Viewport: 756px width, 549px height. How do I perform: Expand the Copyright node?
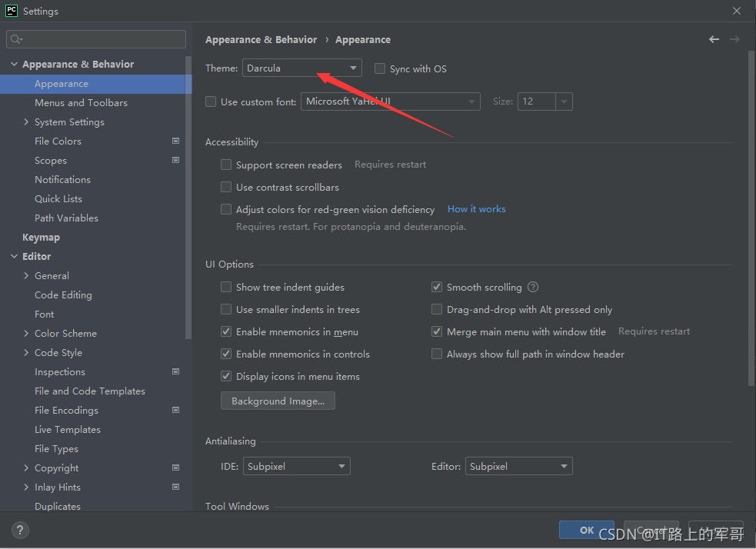26,467
